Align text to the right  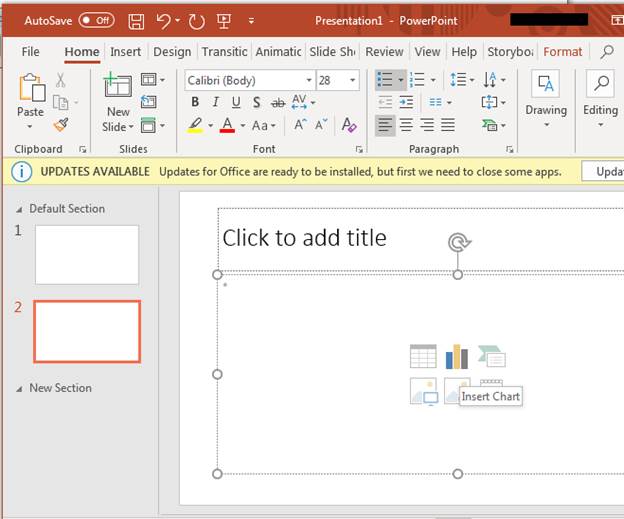pyautogui.click(x=427, y=125)
